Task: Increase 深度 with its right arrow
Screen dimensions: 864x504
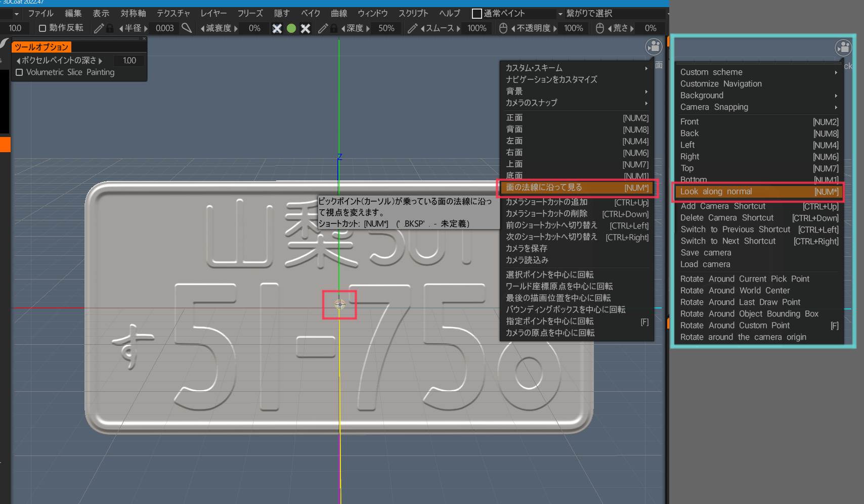Action: click(x=368, y=28)
